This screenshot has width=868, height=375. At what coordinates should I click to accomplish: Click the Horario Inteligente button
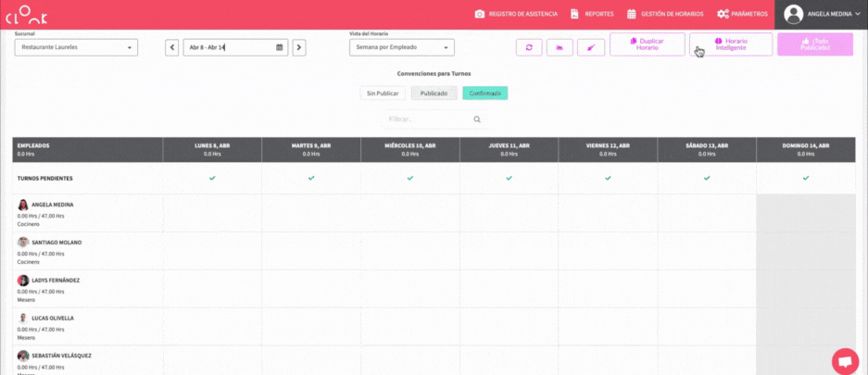pos(730,44)
